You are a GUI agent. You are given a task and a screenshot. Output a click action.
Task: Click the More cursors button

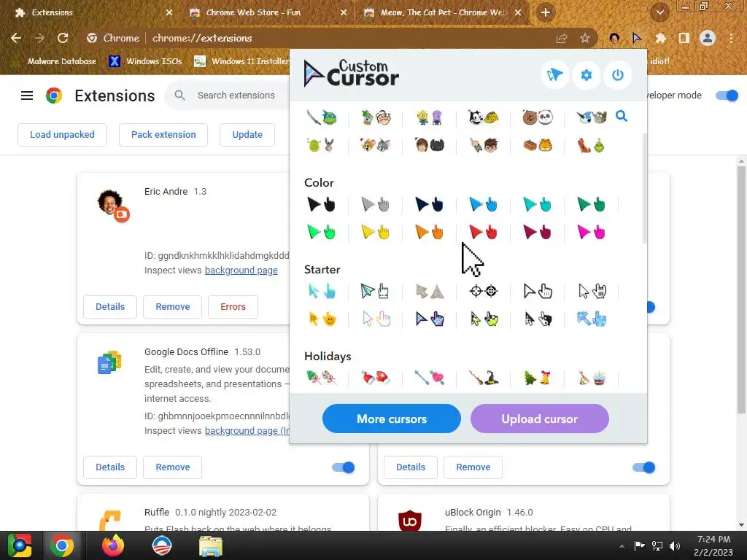[x=392, y=419]
